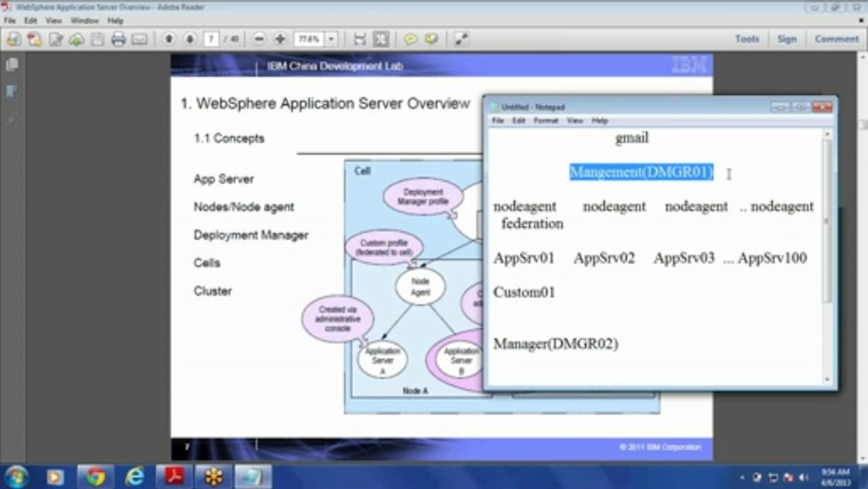The height and width of the screenshot is (489, 868).
Task: Click the Deployment Manager profile callout in diagram
Action: (423, 196)
